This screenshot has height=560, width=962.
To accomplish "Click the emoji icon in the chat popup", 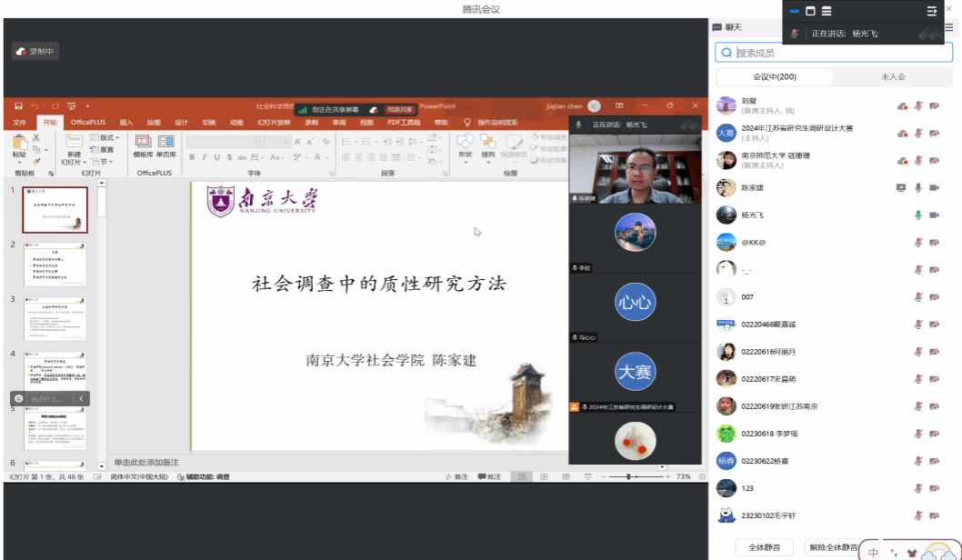I will tap(19, 399).
